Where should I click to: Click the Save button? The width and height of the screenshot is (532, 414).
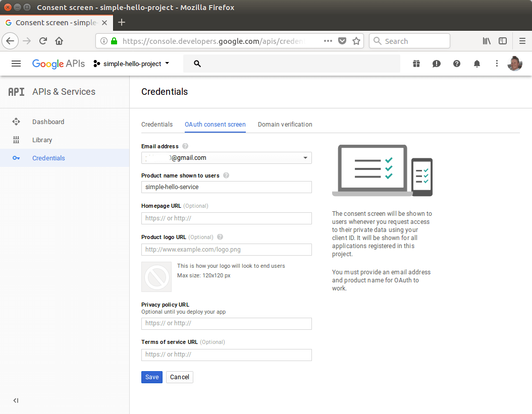tap(152, 377)
